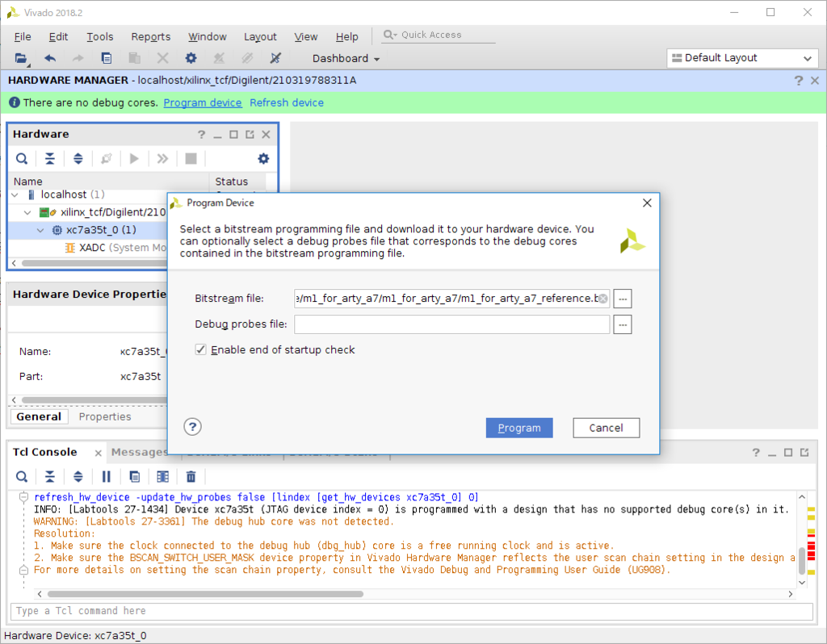The height and width of the screenshot is (644, 827).
Task: Click the Hardware panel horizontal scrollbar
Action: coord(94,263)
